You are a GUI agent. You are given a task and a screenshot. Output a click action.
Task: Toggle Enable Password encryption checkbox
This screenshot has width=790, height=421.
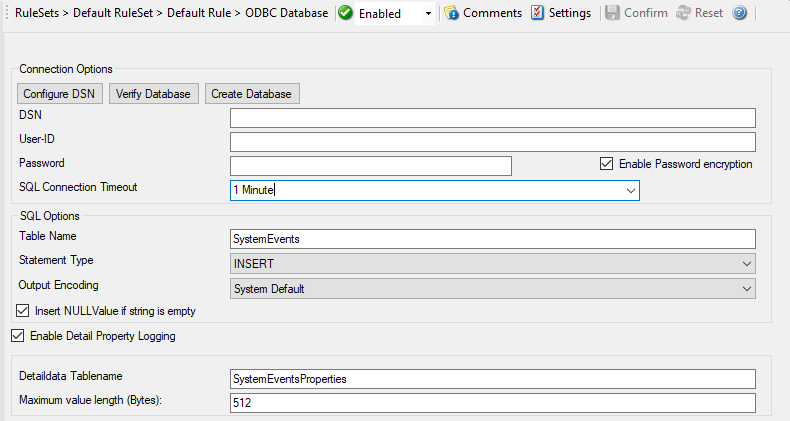pos(606,164)
